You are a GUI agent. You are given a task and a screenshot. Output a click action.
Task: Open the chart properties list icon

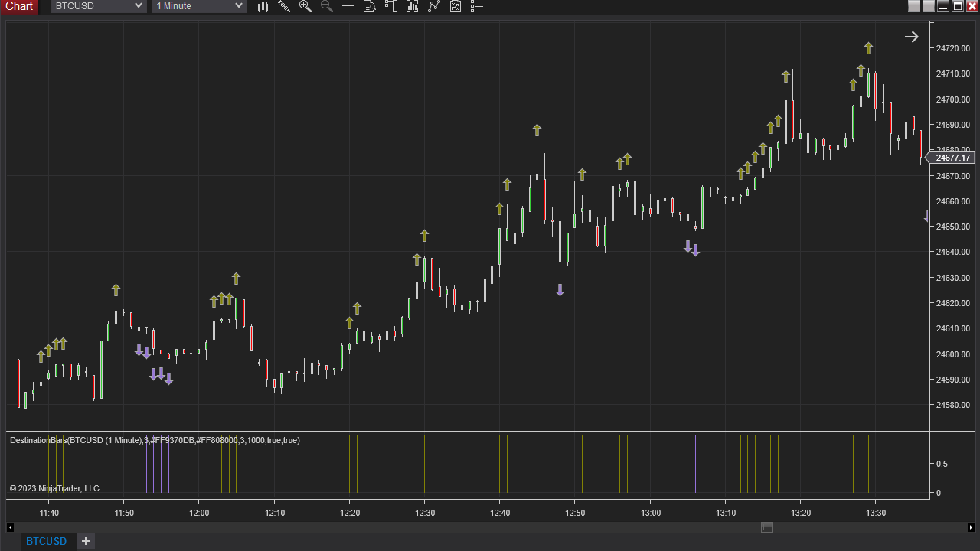tap(477, 6)
